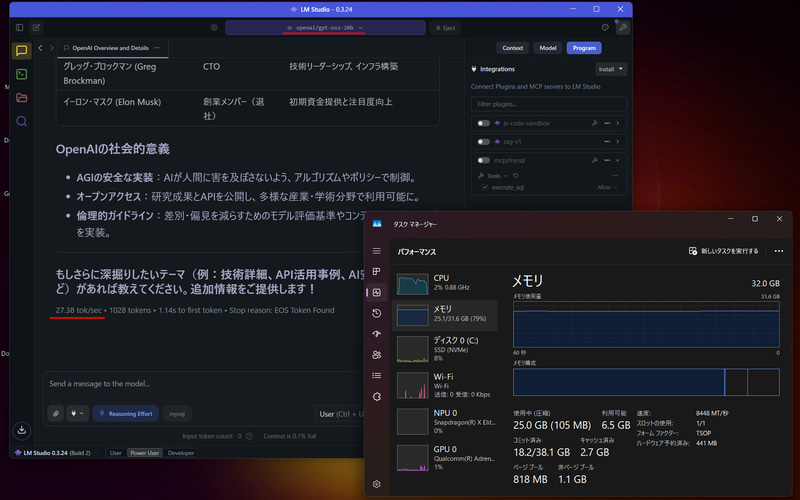The image size is (800, 500).
Task: Open Task Manager Services icon
Action: [377, 396]
